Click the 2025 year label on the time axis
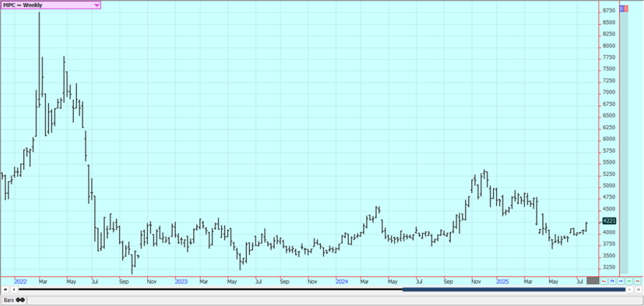Viewport: 644px width, 306px height. tap(502, 281)
